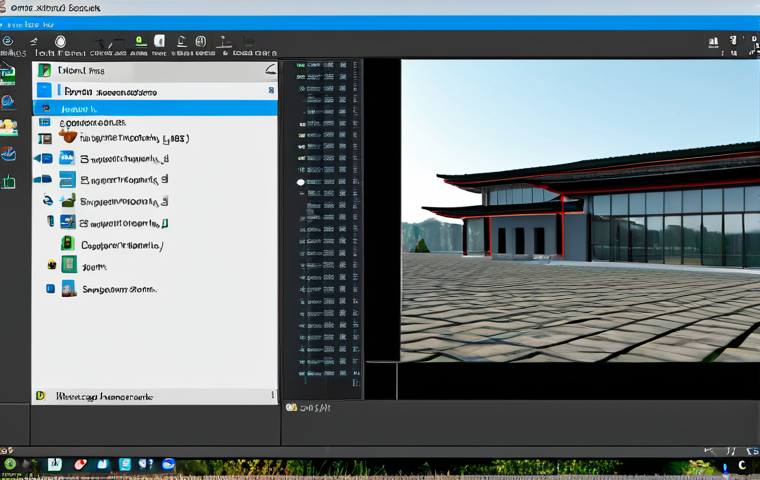Select the row with the green figure icon
The image size is (760, 480).
coord(155,245)
